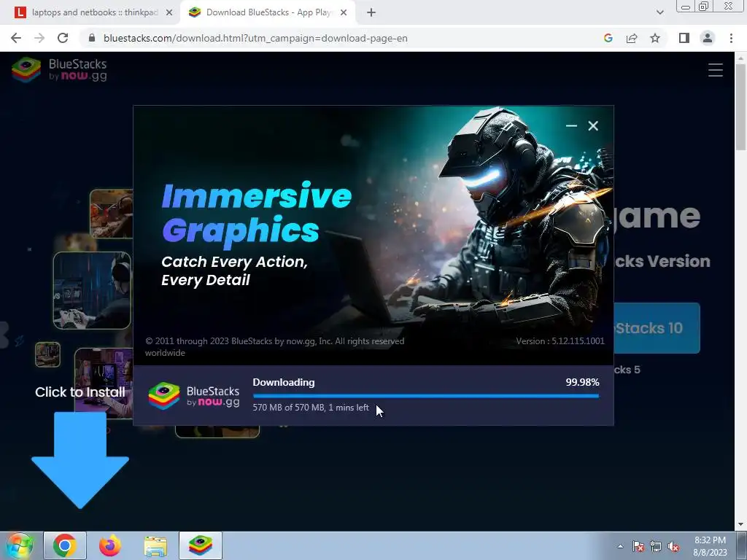Open Action Center flag icon

click(x=638, y=546)
